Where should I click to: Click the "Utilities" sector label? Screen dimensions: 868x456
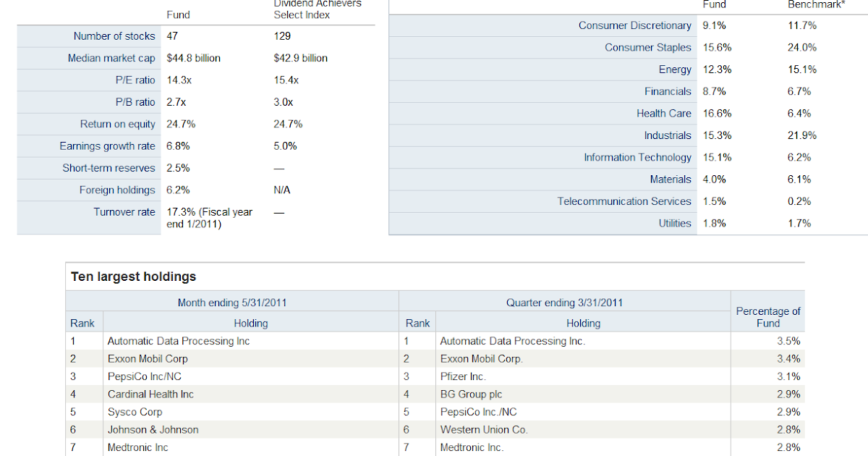tap(675, 224)
